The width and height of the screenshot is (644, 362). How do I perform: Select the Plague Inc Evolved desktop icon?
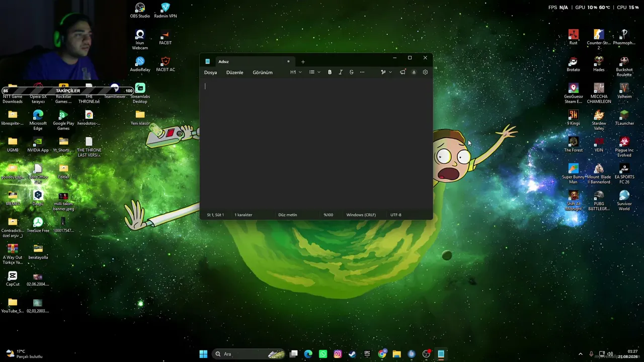624,147
